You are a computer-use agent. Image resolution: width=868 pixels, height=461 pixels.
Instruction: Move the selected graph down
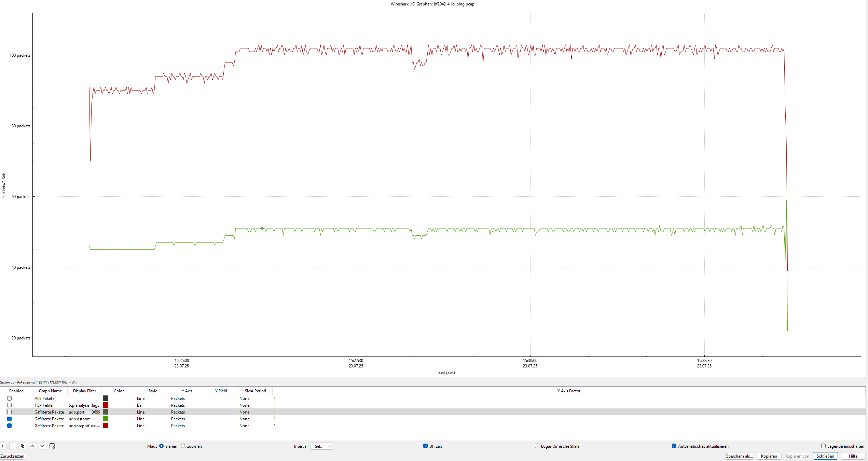tap(42, 446)
